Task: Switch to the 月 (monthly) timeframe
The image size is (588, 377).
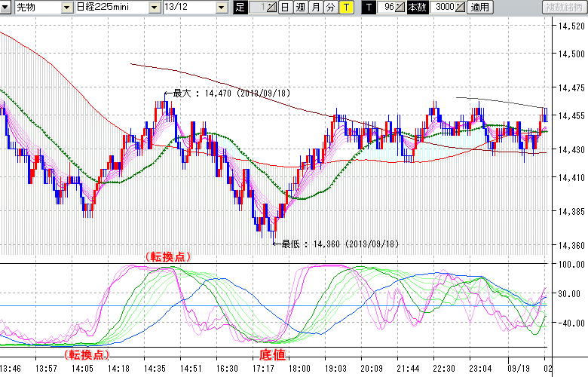Action: click(314, 8)
